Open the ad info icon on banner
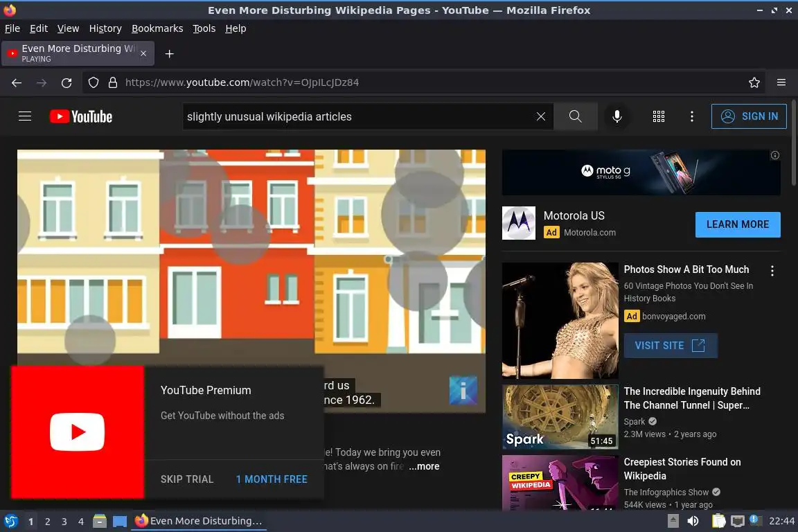This screenshot has width=798, height=532. click(775, 155)
